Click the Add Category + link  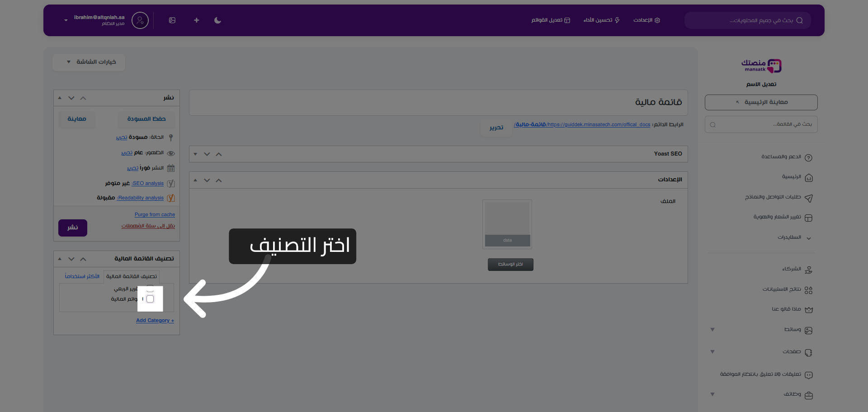point(155,320)
